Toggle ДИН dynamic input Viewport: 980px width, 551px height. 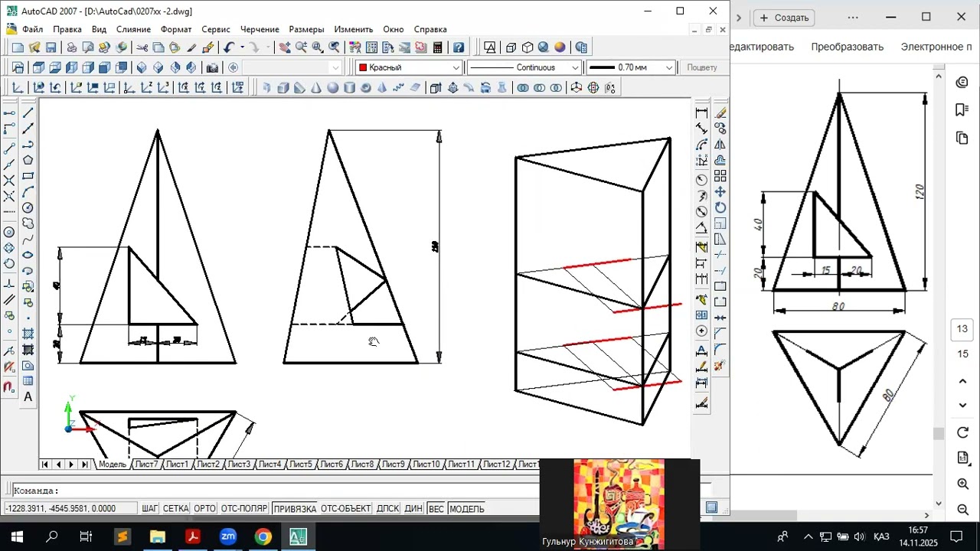pos(413,509)
